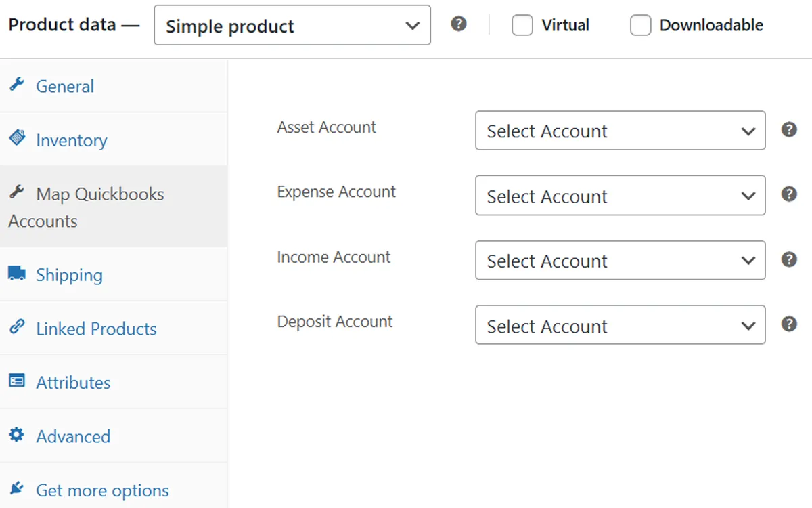Click the help icon next to Deposit Account
This screenshot has height=508, width=812.
789,324
